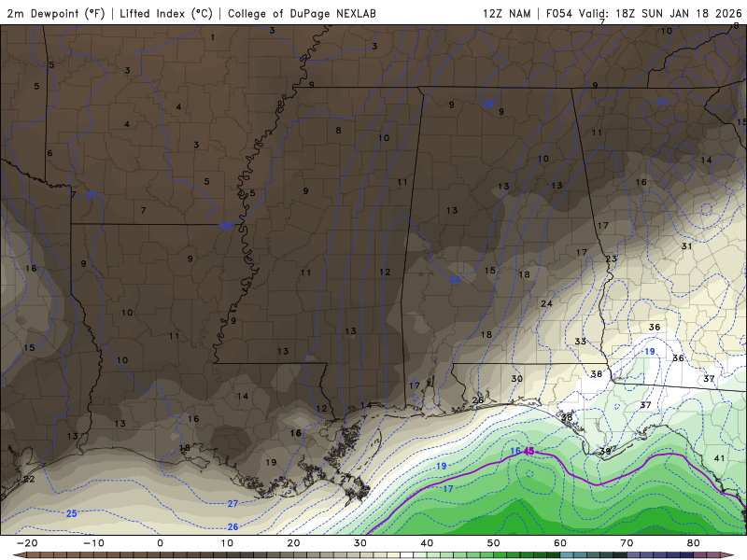Screen dimensions: 747x560
Task: Click the "30" dewpoint value in the Florida panhandle
Action: tap(517, 379)
